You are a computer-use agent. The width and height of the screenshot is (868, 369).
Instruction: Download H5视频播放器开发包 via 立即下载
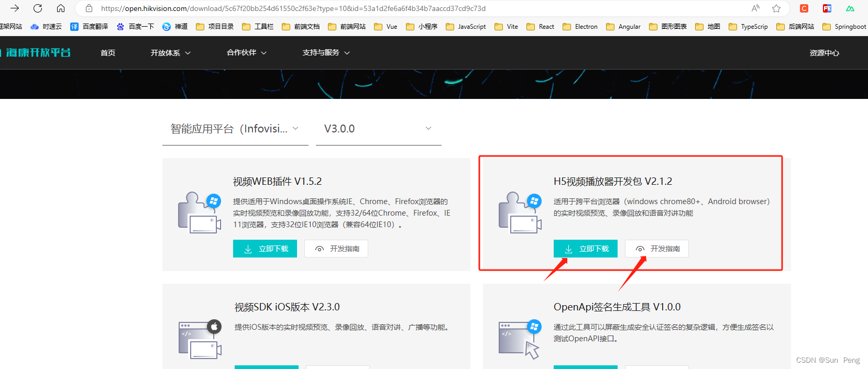[x=586, y=249]
